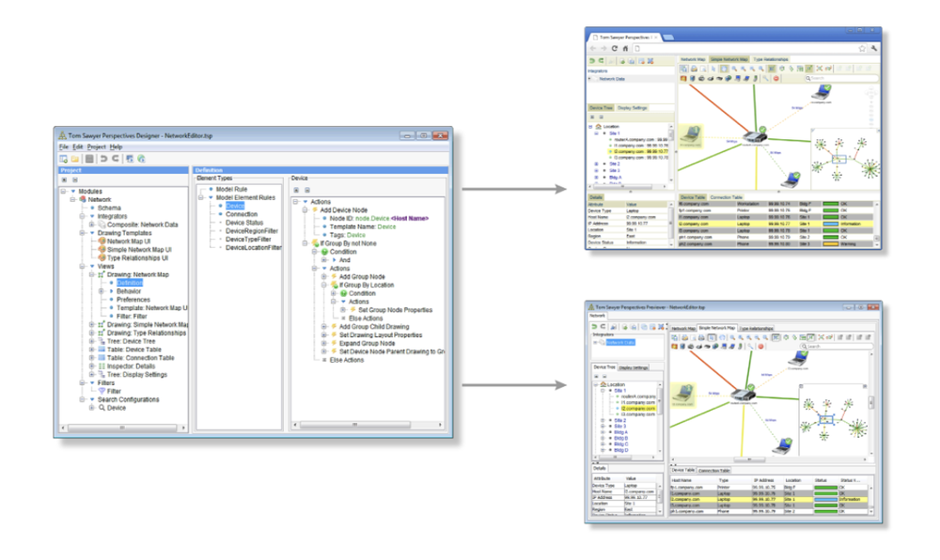
Task: Select Site 2 in Previewer device tree
Action: point(619,420)
